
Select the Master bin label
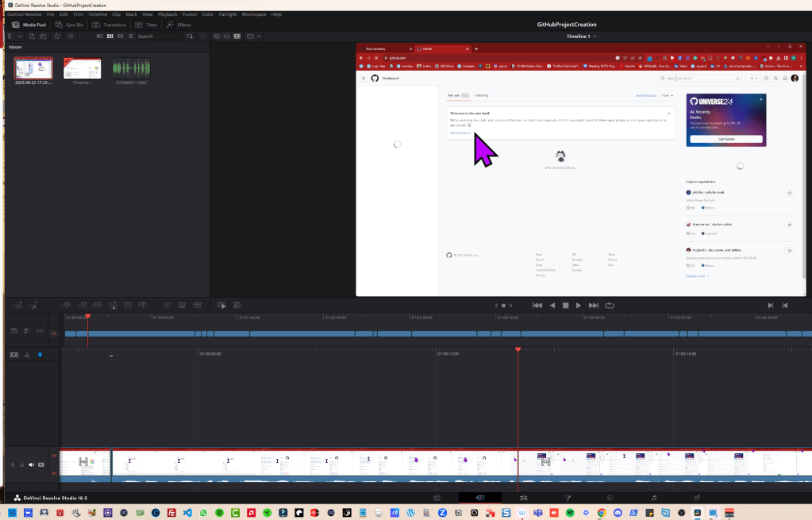click(16, 47)
